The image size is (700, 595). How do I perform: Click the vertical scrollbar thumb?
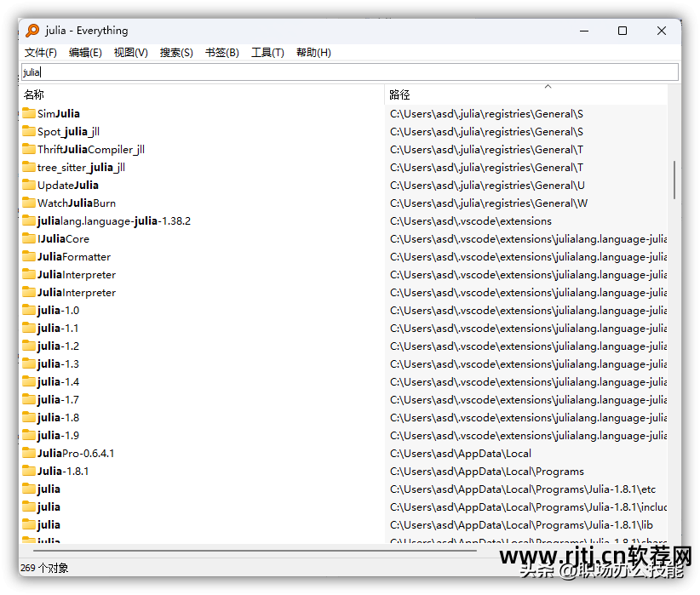pyautogui.click(x=674, y=180)
